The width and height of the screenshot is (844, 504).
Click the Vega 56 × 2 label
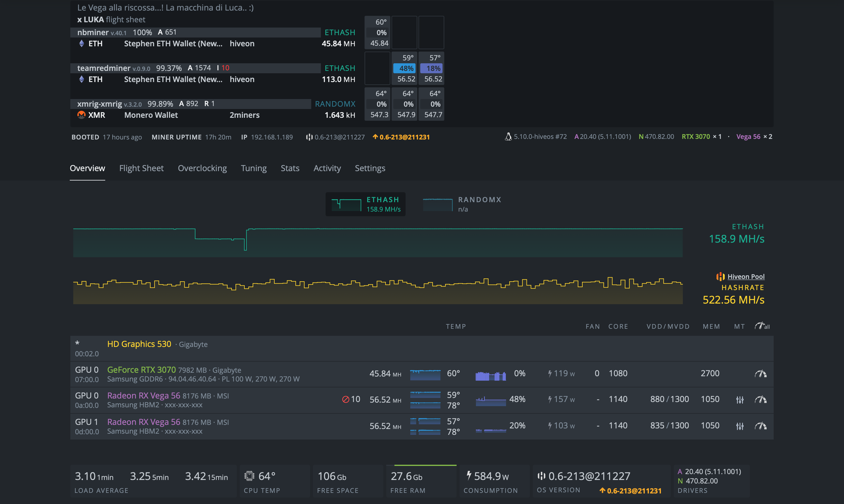754,137
